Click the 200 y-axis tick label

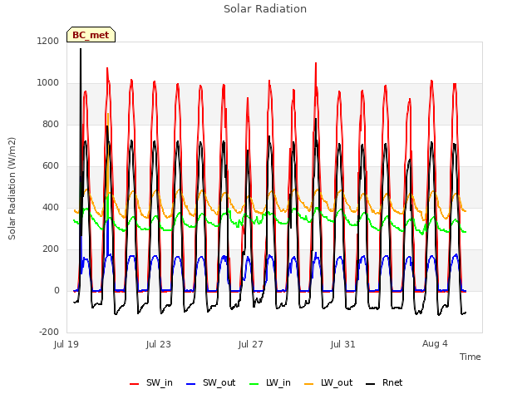[51, 249]
